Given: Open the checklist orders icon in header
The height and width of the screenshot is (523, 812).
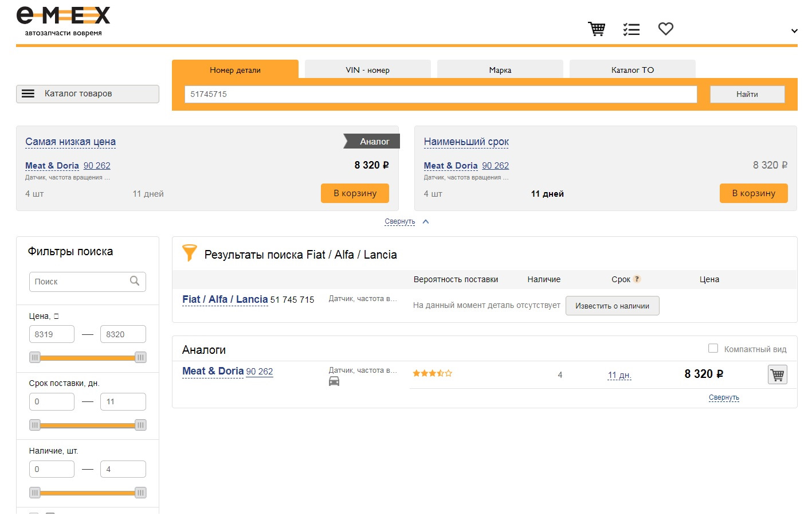Looking at the screenshot, I should point(631,29).
